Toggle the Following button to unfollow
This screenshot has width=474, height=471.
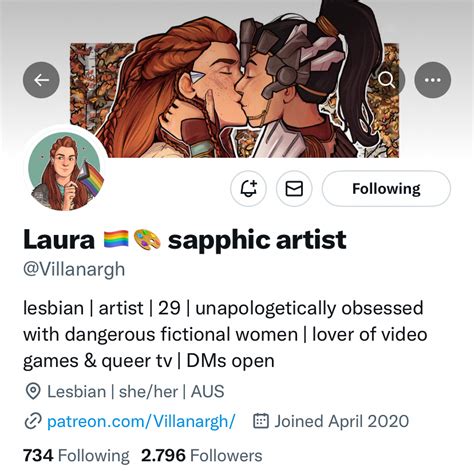[386, 189]
